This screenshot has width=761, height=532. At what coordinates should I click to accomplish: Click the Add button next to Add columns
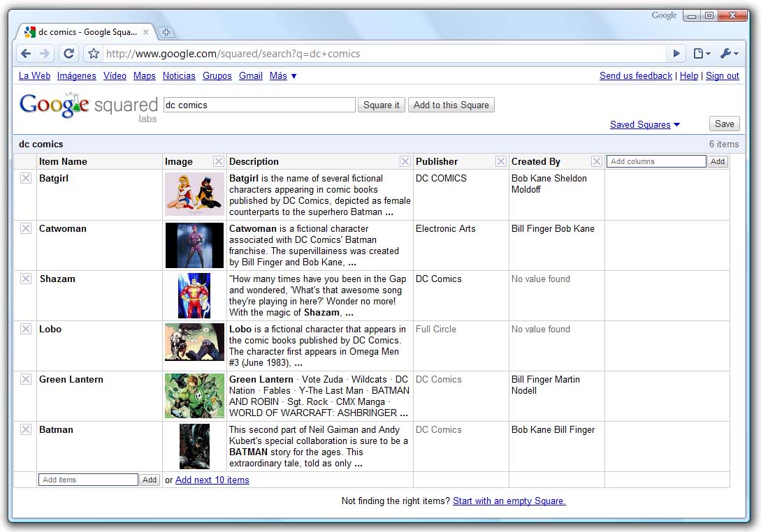point(718,161)
